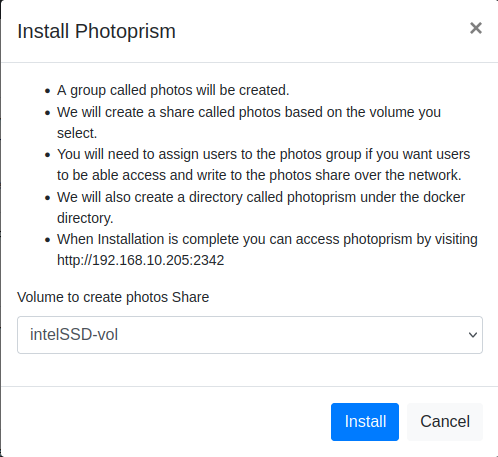Click the 'Volume to create photos Share' label
Image resolution: width=498 pixels, height=457 pixels.
tap(113, 297)
